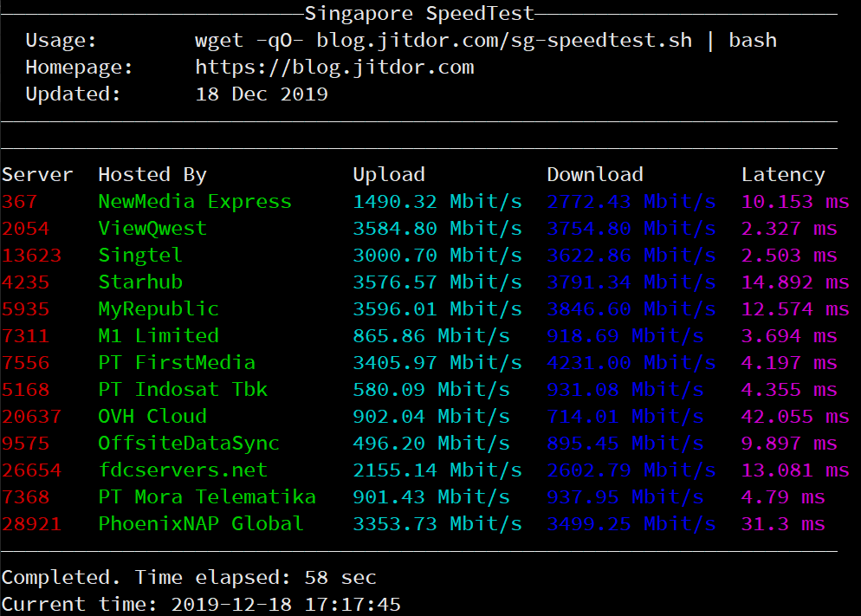
Task: Click latency value 14.892 ms
Action: click(x=796, y=282)
